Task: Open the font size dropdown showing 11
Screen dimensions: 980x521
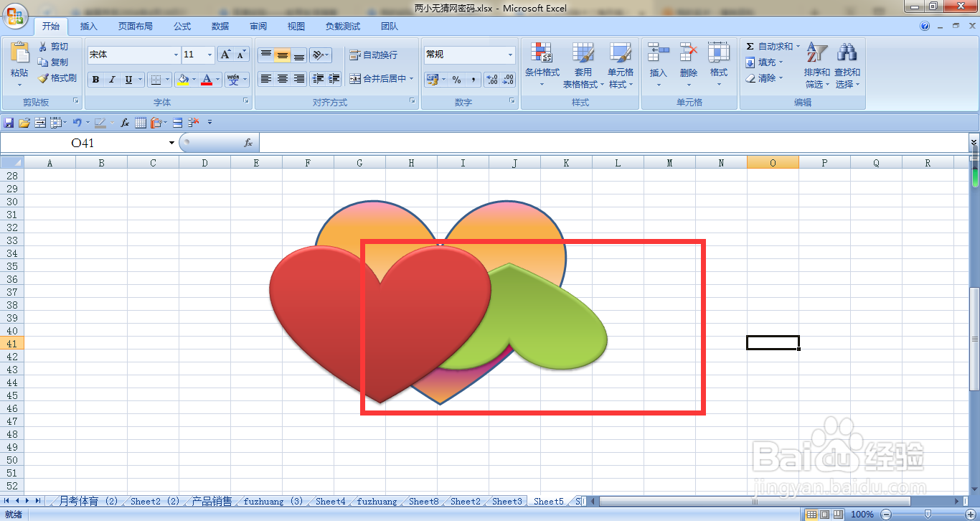Action: coord(209,55)
